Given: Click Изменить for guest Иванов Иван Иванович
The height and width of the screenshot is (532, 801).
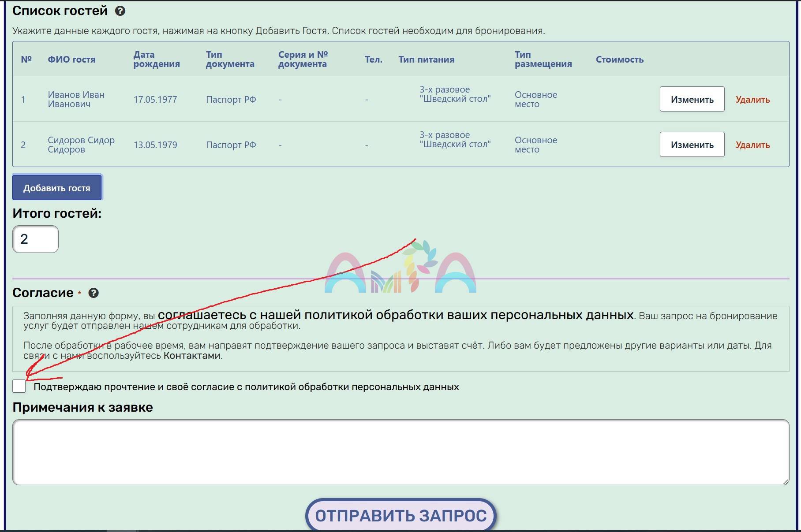Looking at the screenshot, I should pyautogui.click(x=692, y=99).
